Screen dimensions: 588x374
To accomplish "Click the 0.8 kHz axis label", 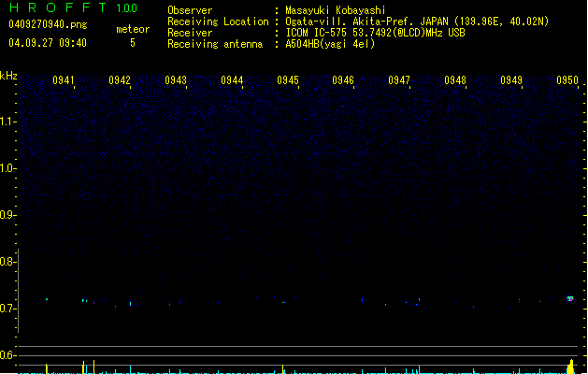I will [x=7, y=262].
